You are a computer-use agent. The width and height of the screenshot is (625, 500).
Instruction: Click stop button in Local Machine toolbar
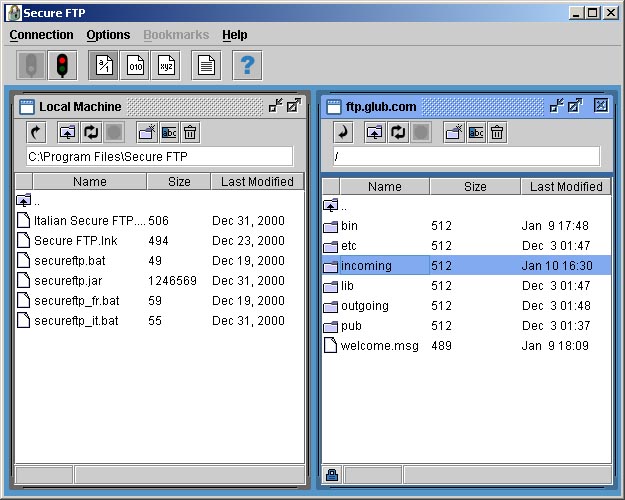point(114,132)
